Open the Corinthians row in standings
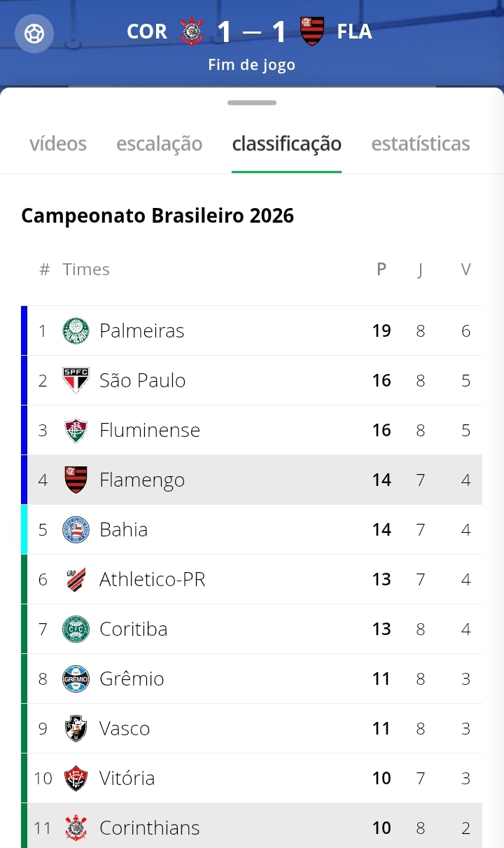The height and width of the screenshot is (848, 504). pos(252,828)
